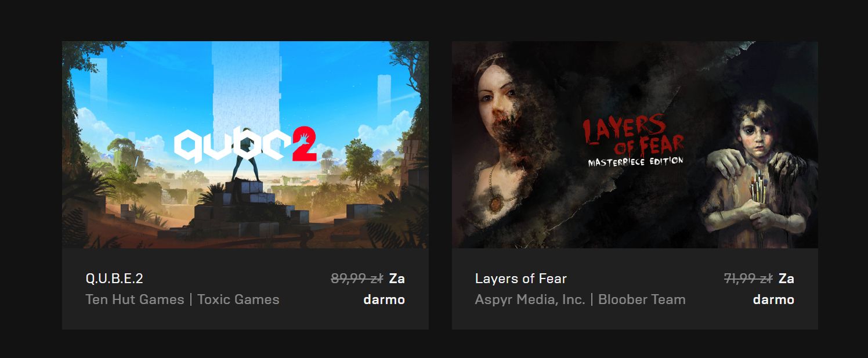Select the Aspyr Media, Inc. publisher text
868x358 pixels.
tap(530, 299)
